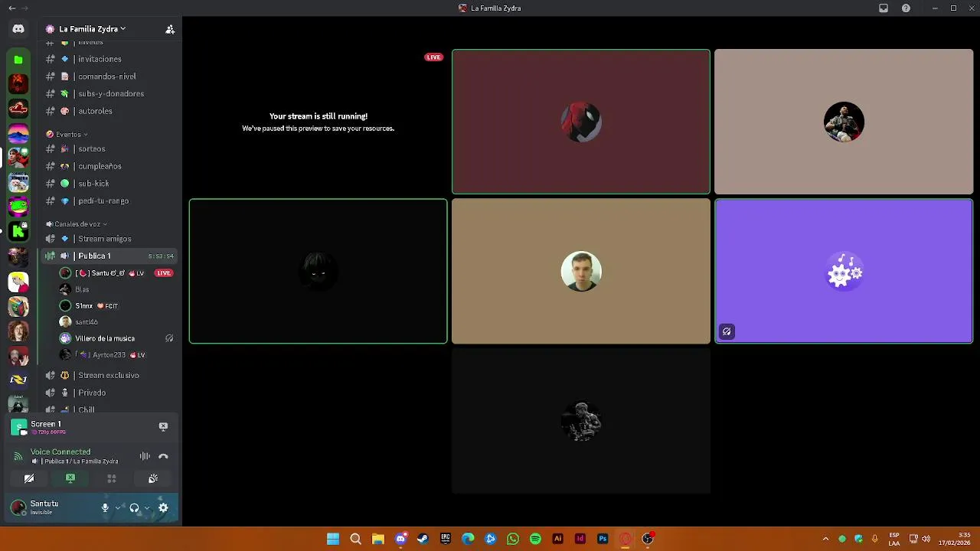The image size is (980, 551).
Task: Open microphone input options arrow
Action: pyautogui.click(x=118, y=507)
